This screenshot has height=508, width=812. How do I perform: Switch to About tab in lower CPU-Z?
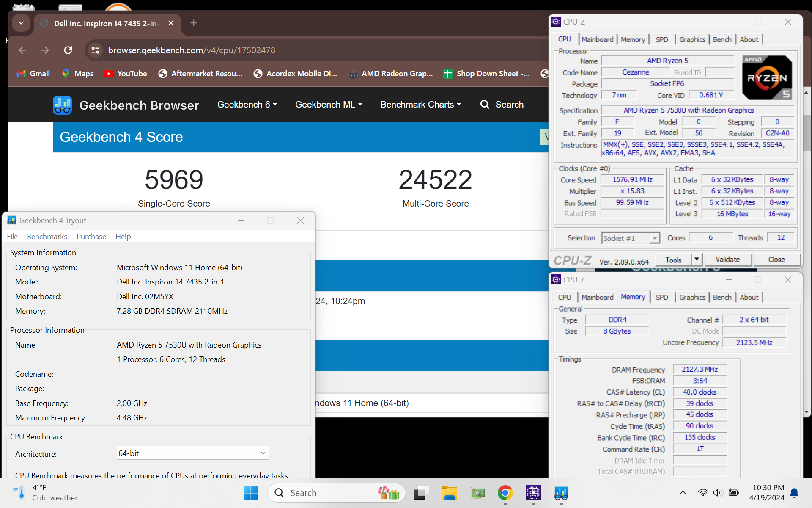(749, 297)
